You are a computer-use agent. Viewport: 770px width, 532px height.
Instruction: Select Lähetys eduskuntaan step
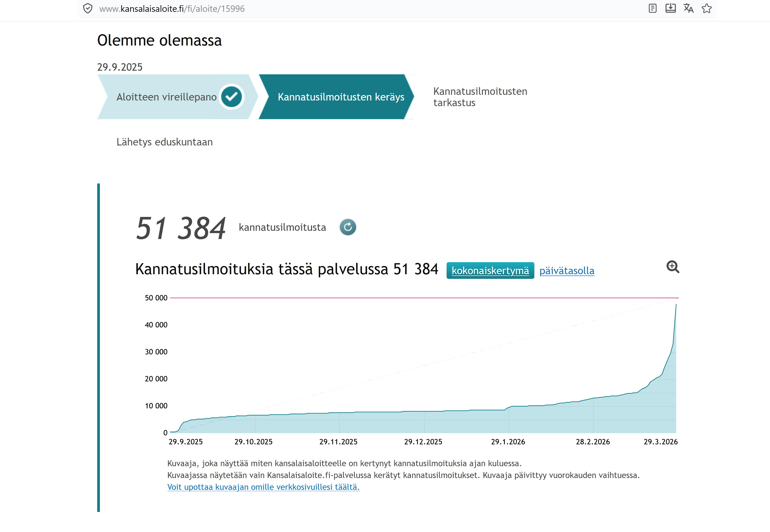pos(164,142)
